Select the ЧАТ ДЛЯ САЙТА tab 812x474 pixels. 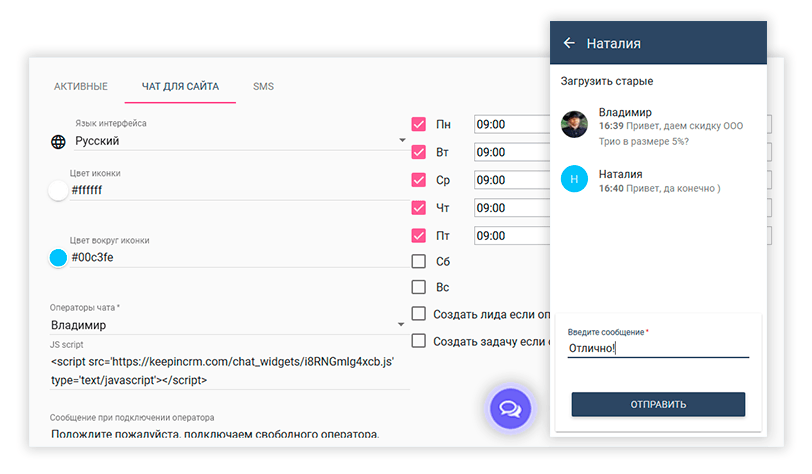180,87
